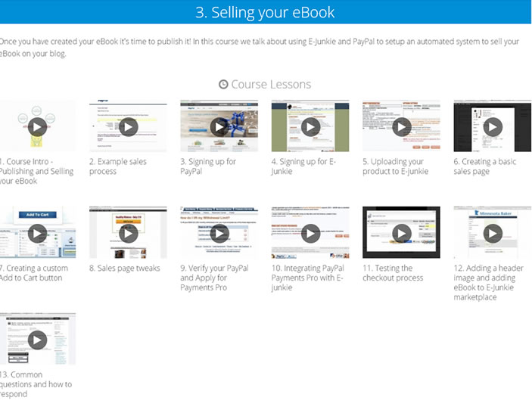
Task: Play Integrating PayPal Payments Pro video
Action: click(x=310, y=233)
